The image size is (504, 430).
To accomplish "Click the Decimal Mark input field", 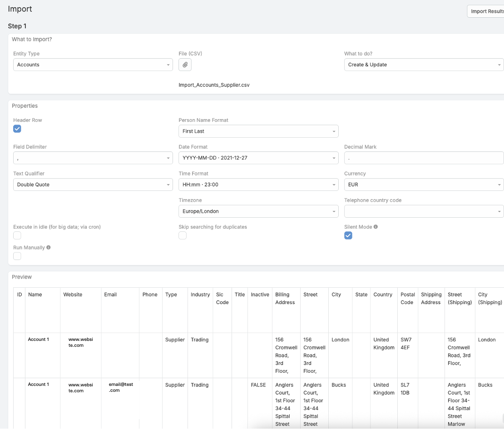I will click(423, 158).
